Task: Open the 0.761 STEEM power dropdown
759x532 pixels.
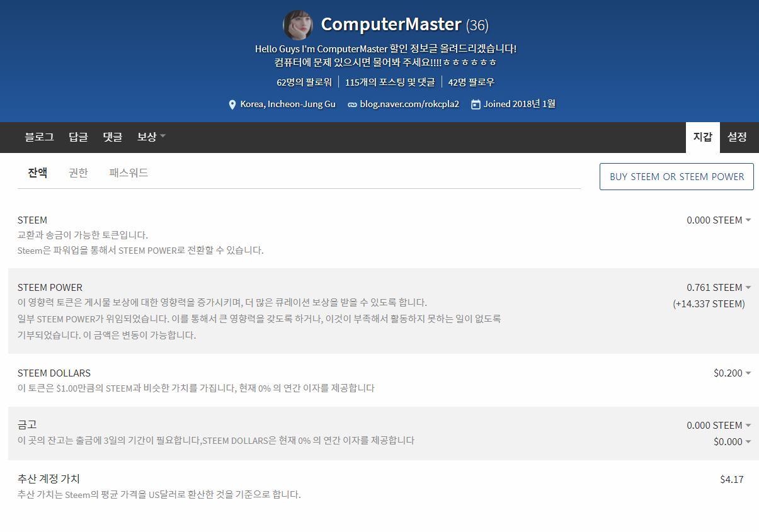Action: (719, 288)
